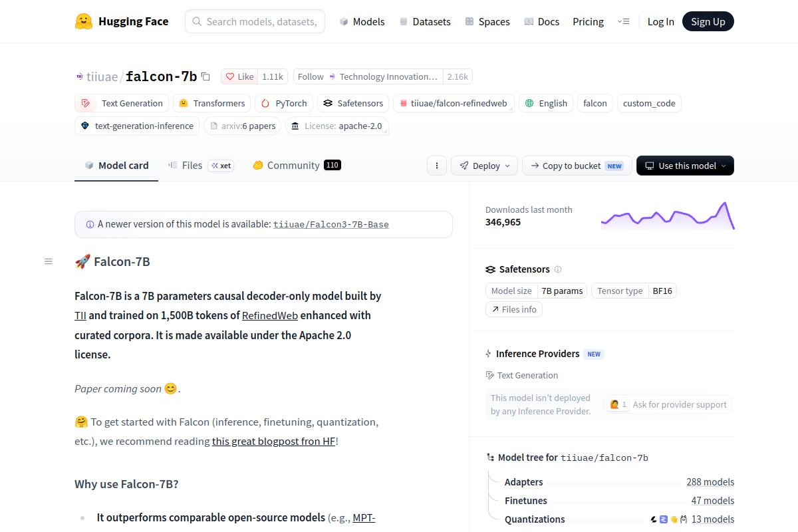Click the Community 110 count badge
Screen dimensions: 798x532
tap(332, 166)
